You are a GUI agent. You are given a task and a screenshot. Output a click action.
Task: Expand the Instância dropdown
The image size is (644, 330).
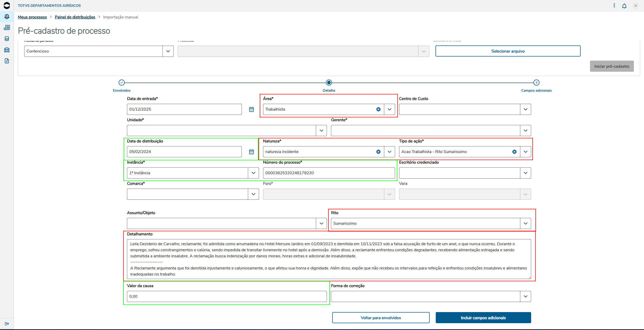click(253, 173)
